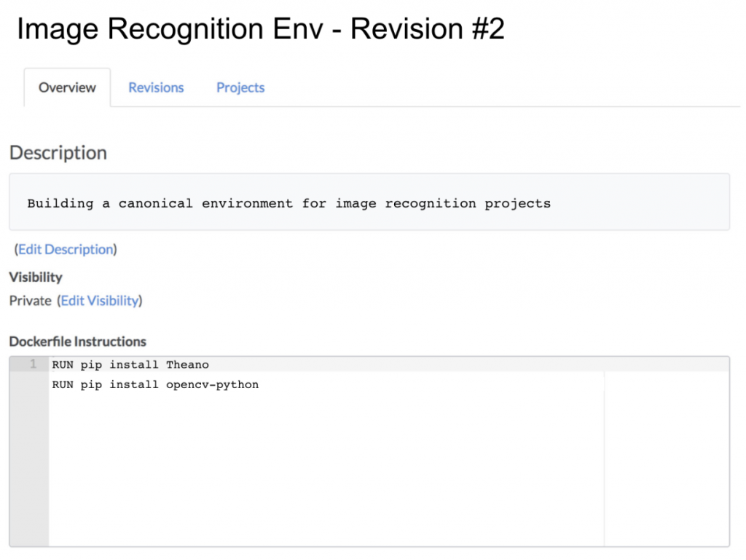Click the 'Dockerfile Instructions' heading
Viewport: 746px width, 560px height.
coord(76,341)
